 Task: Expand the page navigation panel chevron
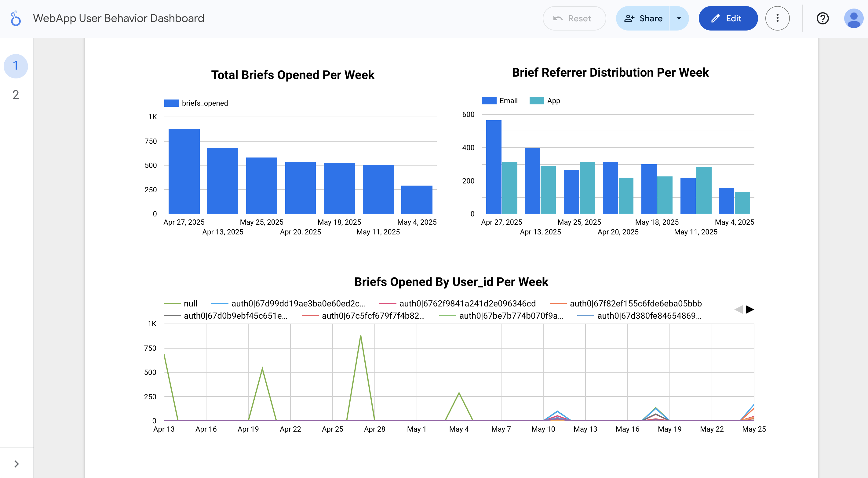click(x=16, y=464)
